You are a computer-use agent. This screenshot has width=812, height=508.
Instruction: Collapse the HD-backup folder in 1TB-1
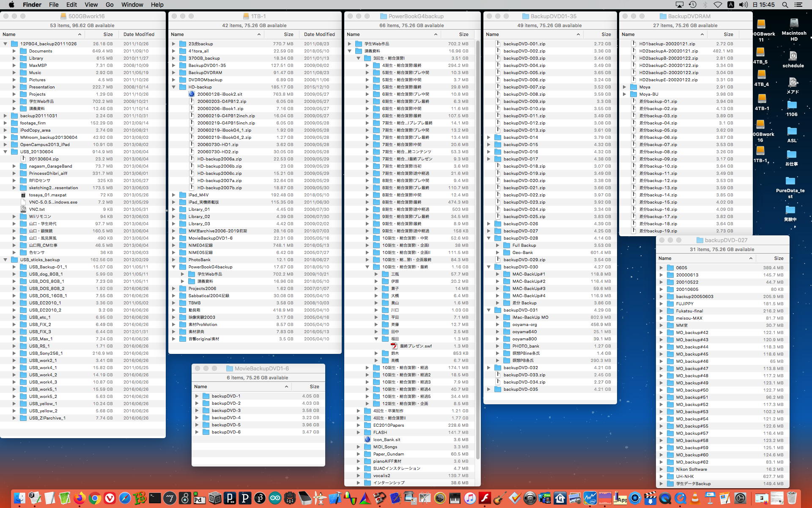173,87
